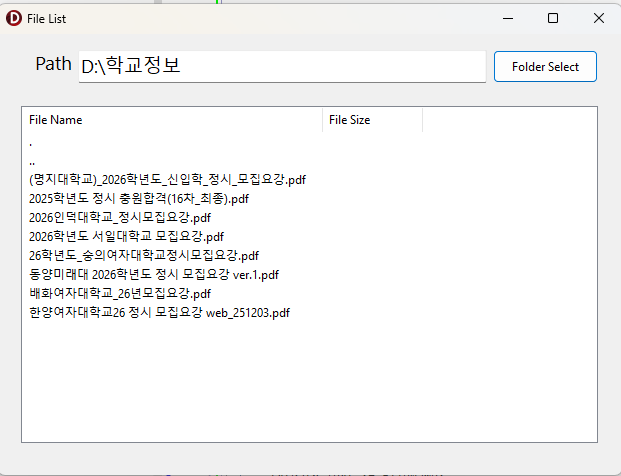Select 동양미래대 2026학년도 정시 모집요강 ver.1.pdf
This screenshot has height=476, width=621.
154,274
